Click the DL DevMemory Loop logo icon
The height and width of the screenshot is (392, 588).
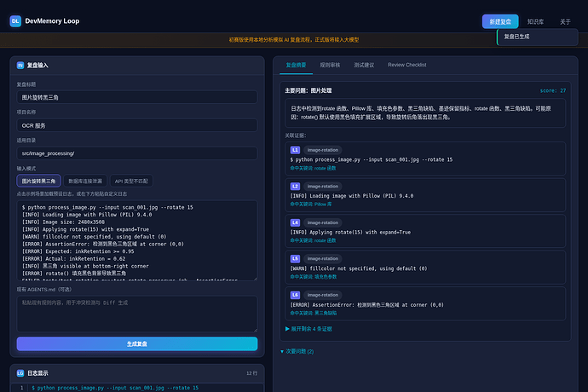[15, 21]
